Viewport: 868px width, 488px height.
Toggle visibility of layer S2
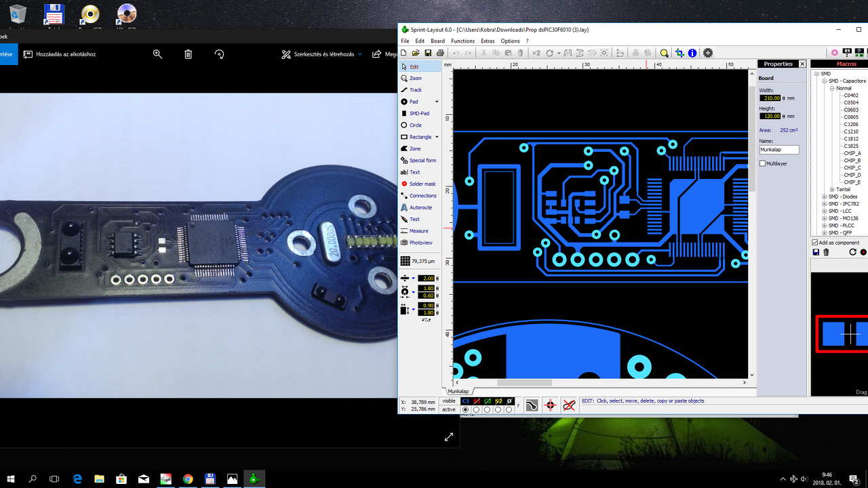tap(498, 401)
